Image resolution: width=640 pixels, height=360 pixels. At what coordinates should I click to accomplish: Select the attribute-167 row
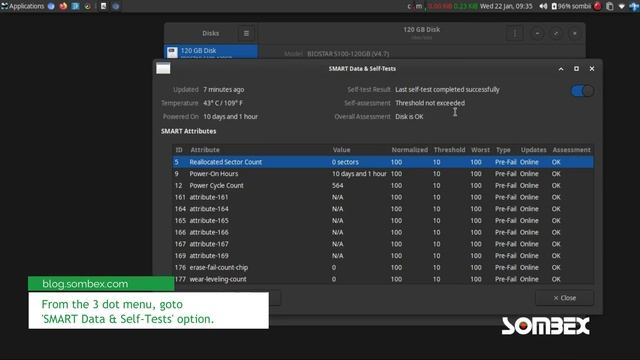[x=383, y=244]
